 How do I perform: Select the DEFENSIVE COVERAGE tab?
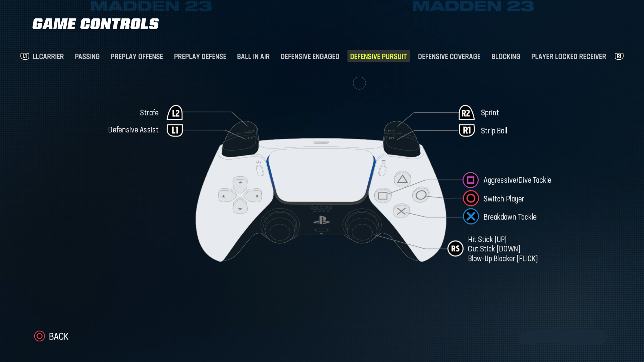(449, 56)
